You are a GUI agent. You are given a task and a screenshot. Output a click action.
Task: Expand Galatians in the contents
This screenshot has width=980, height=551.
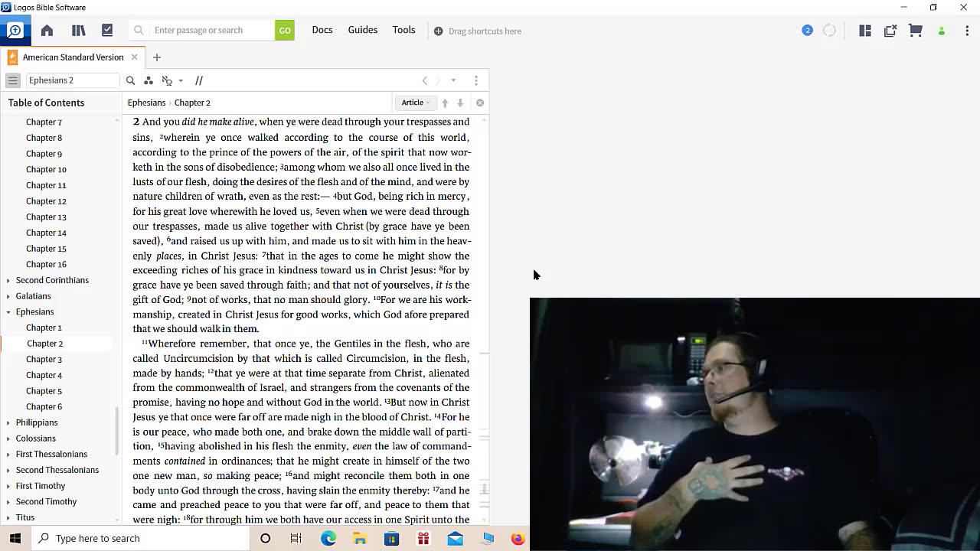point(8,296)
